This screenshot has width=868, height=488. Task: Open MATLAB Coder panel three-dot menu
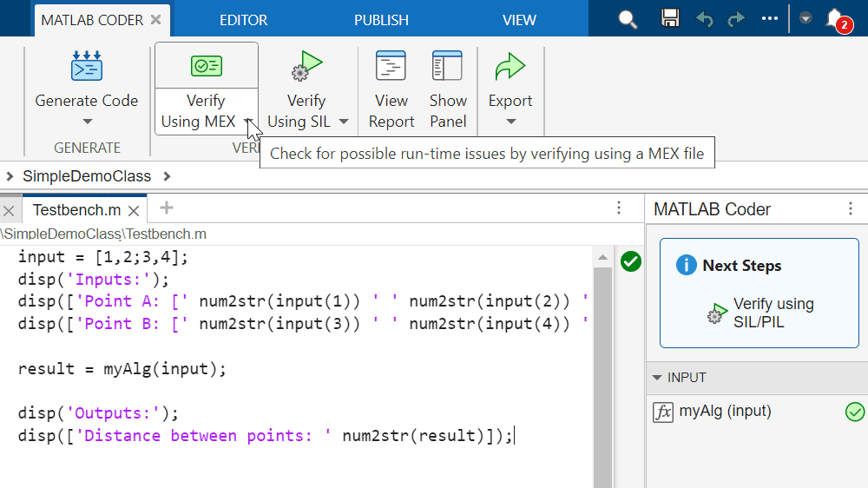click(x=851, y=208)
